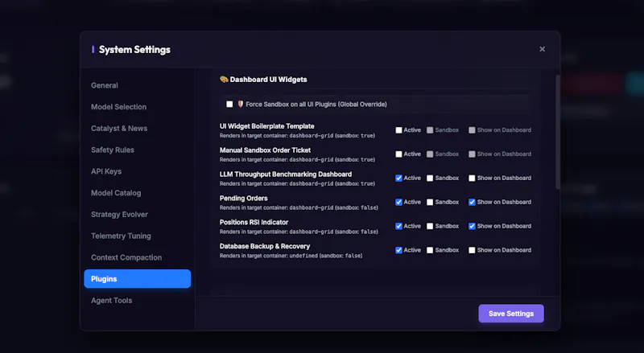Hide Positions RSI Indicator from dashboard
Screen dimensions: 644x353
pos(472,226)
